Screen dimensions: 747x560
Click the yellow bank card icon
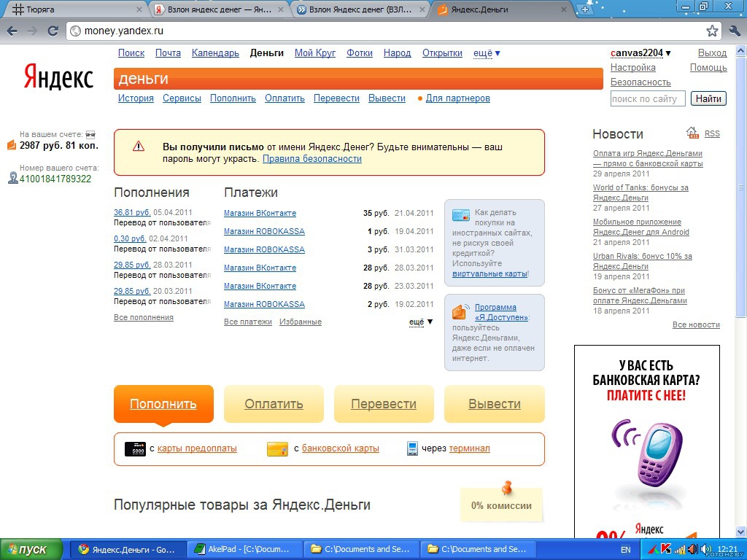tap(277, 448)
